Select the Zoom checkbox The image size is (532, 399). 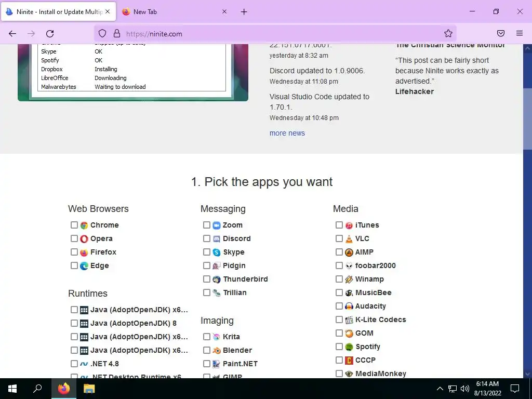(x=207, y=225)
